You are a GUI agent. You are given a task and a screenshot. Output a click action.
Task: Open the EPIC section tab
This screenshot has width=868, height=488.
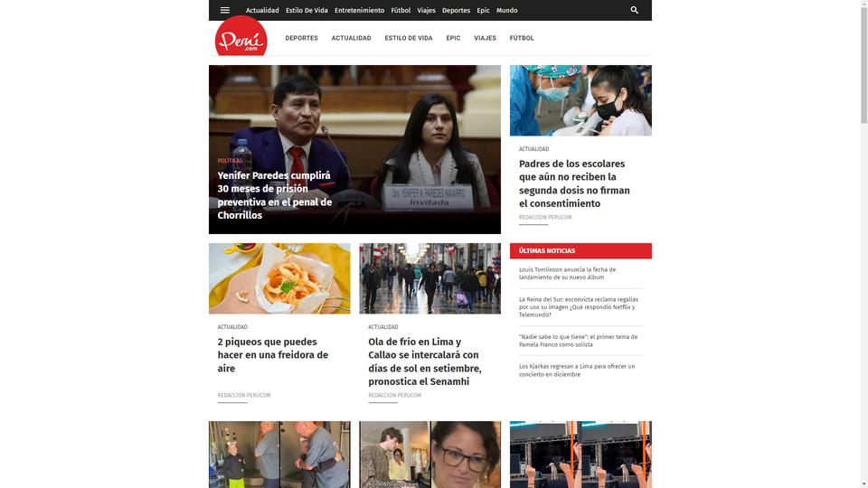(x=453, y=38)
